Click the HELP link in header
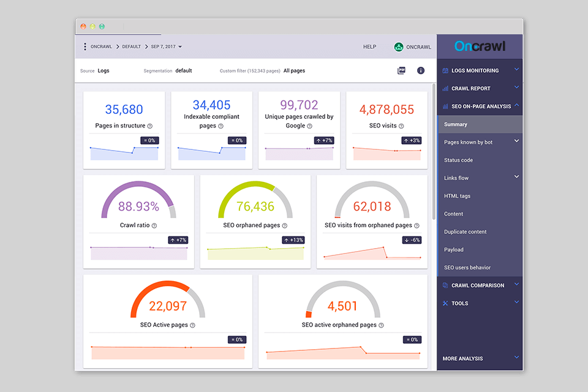 [x=369, y=47]
